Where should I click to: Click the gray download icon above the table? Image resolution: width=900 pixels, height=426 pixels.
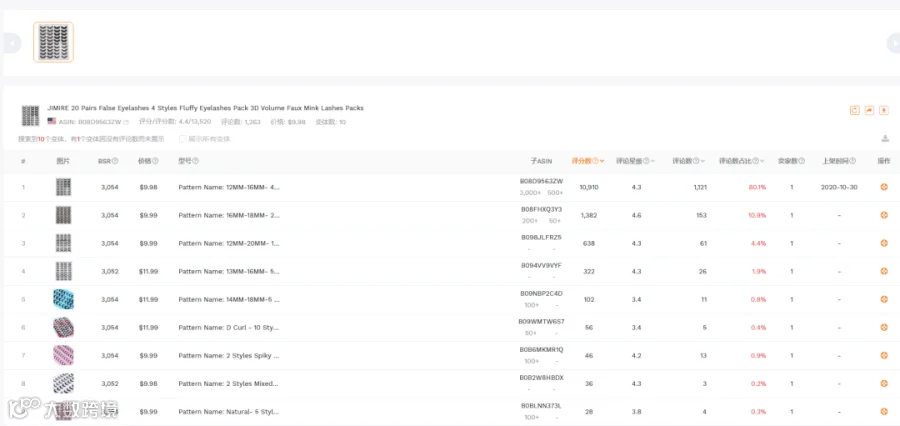pos(885,138)
